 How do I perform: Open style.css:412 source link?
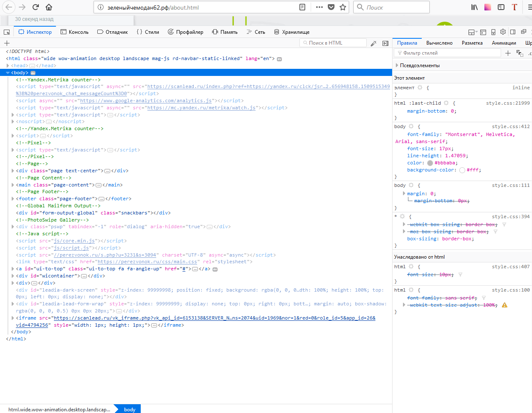click(x=510, y=126)
